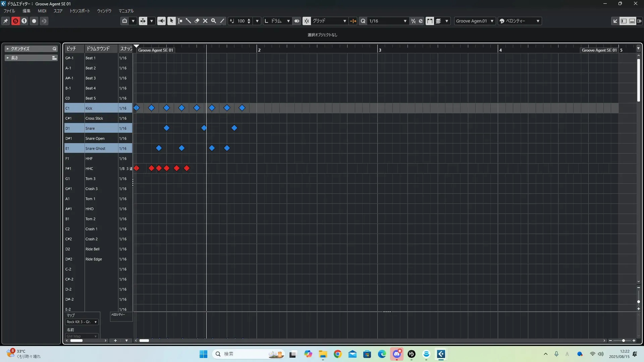Select the Eraser tool
This screenshot has height=362, width=644.
tap(197, 21)
